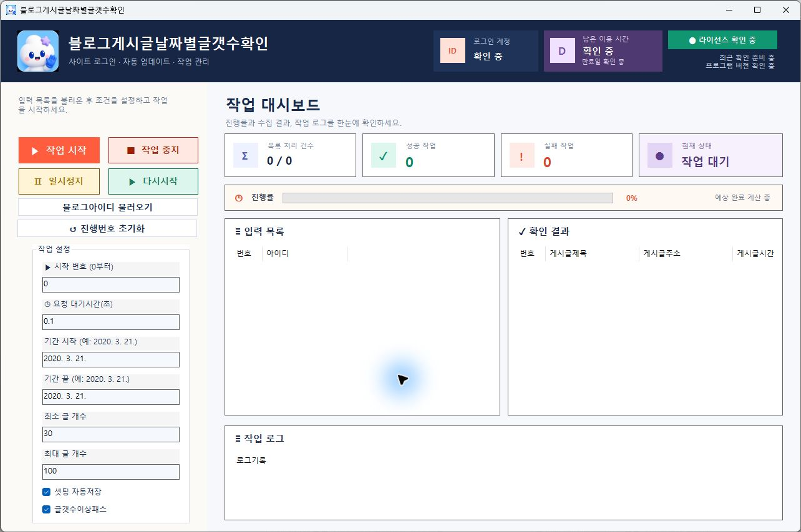801x532 pixels.
Task: Resume with the 다시시작 button
Action: coord(153,181)
